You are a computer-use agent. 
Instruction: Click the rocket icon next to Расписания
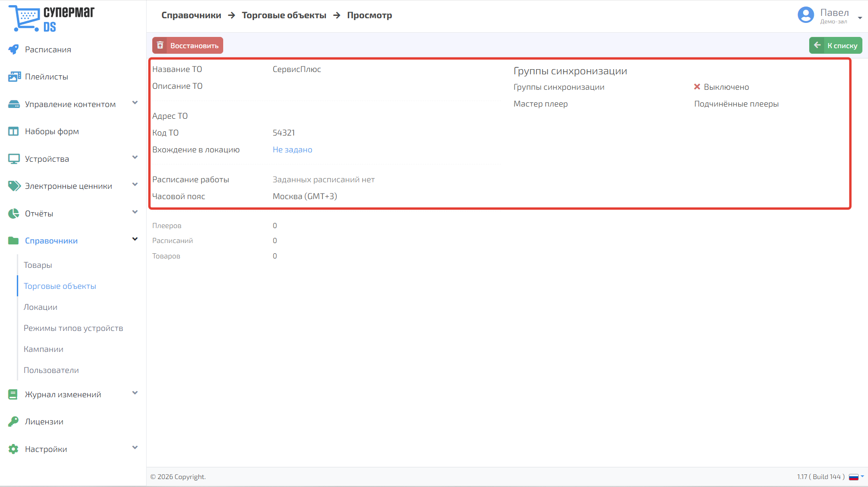click(14, 50)
